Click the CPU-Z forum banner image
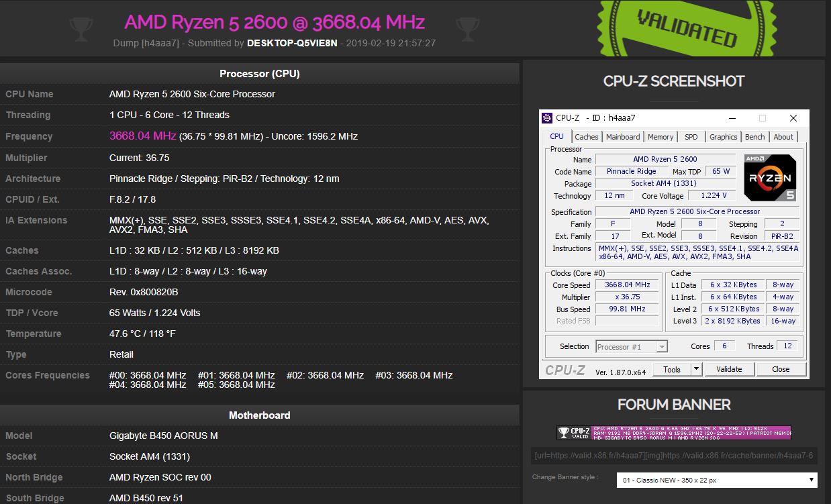 [674, 433]
